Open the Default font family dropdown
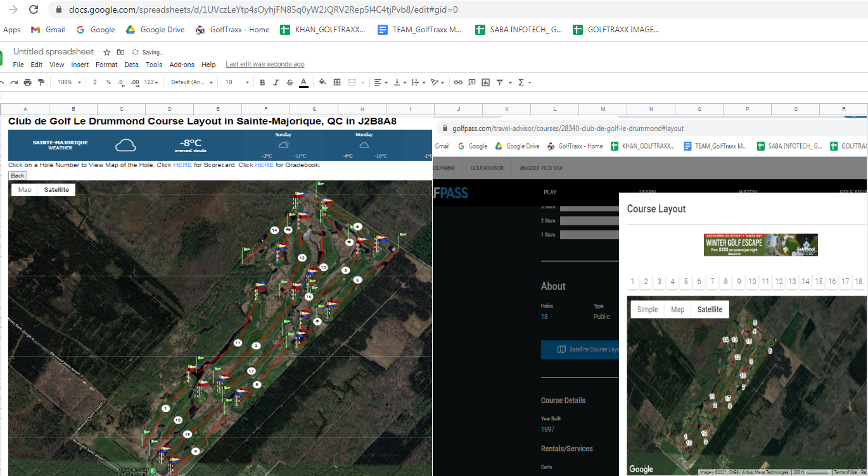The image size is (868, 476). point(192,82)
